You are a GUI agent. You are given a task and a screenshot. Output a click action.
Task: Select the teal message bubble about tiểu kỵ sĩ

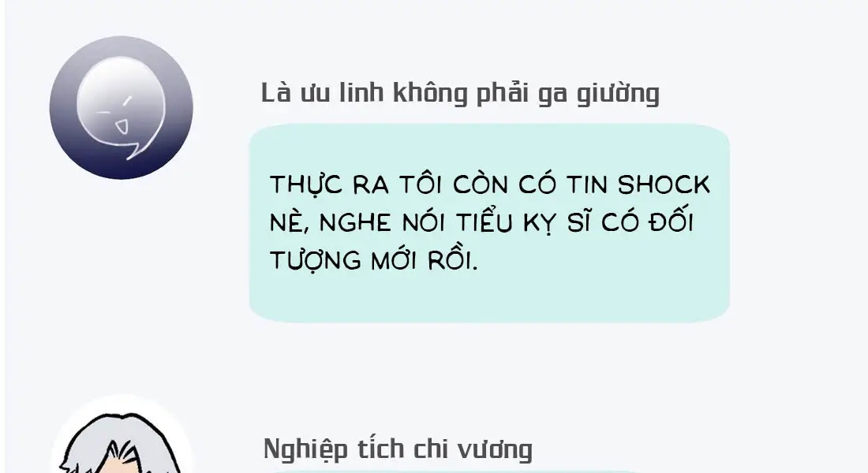point(489,223)
